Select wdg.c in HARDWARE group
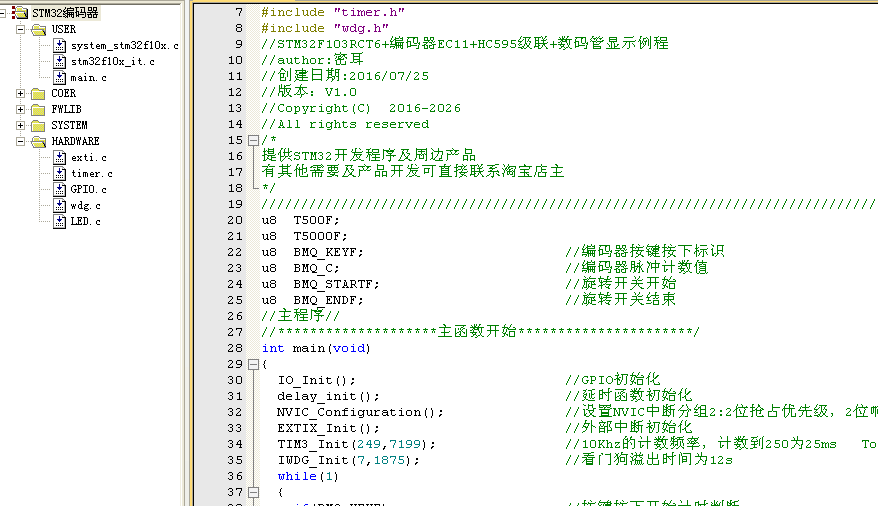 (86, 206)
